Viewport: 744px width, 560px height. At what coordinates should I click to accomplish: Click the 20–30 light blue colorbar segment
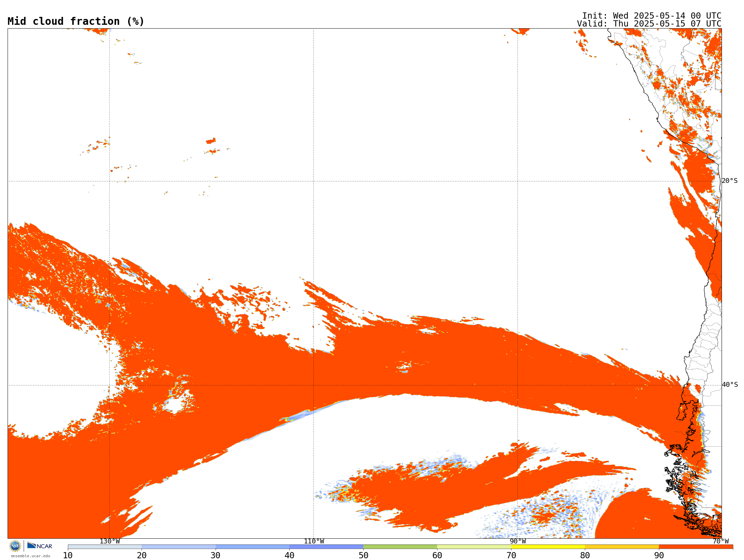tap(178, 547)
